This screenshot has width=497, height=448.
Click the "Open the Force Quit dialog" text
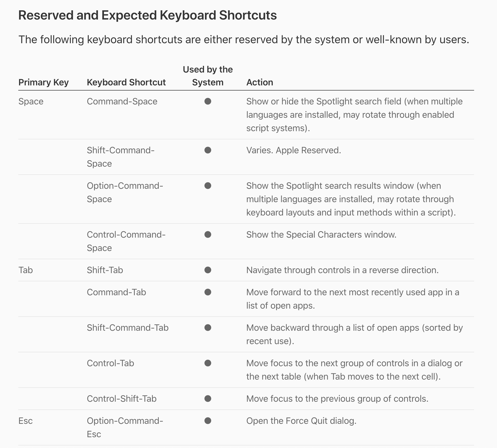[301, 421]
